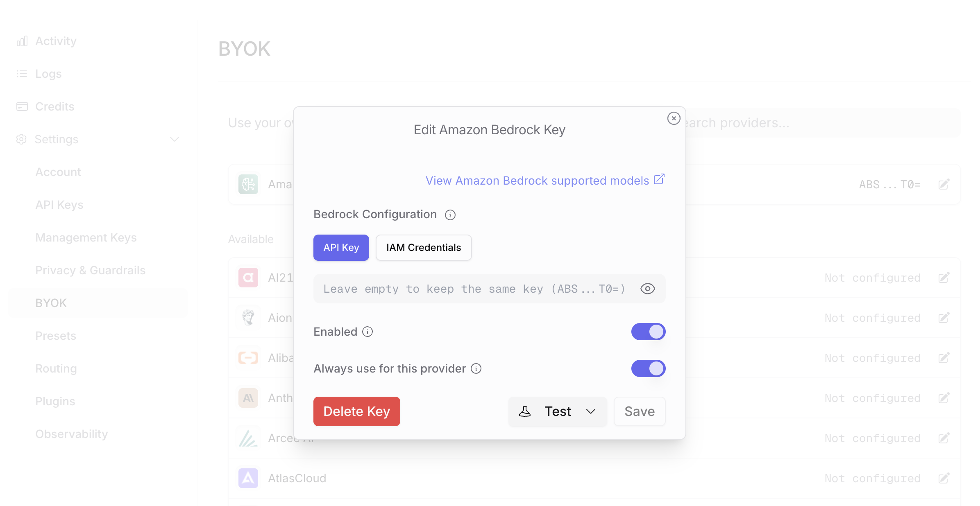Click the edit icon for AtlasCloud provider

point(944,478)
